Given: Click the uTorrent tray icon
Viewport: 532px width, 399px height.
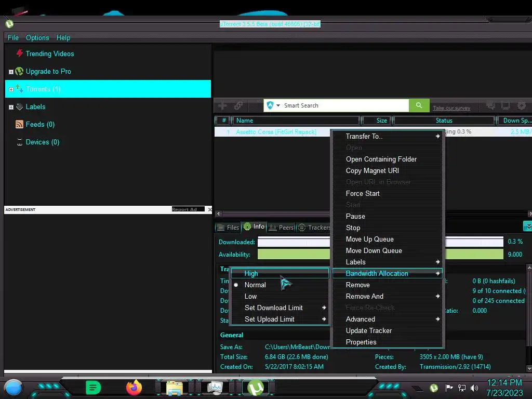Looking at the screenshot, I should (434, 388).
